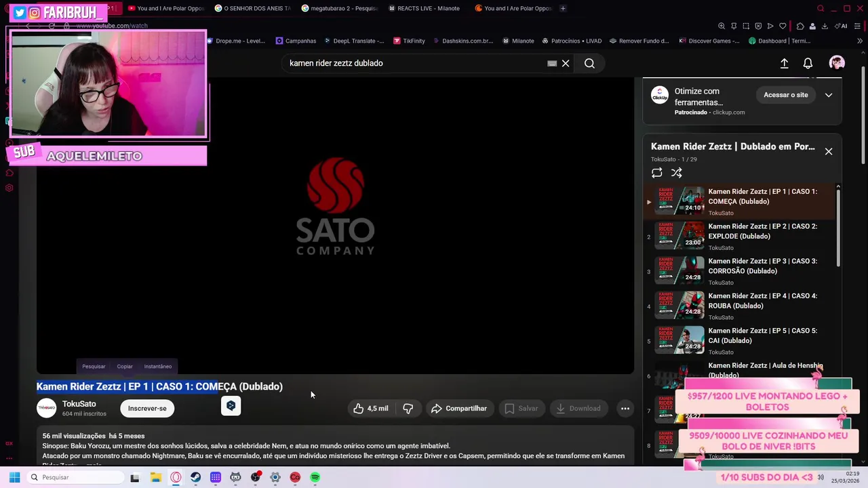
Task: Click Copiar in the selection popup
Action: point(125,367)
